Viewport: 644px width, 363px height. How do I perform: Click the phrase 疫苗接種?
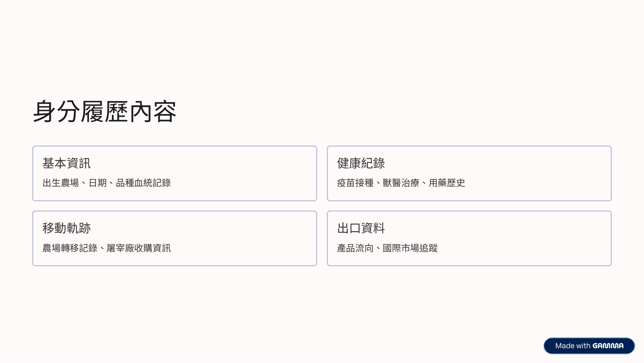(355, 183)
